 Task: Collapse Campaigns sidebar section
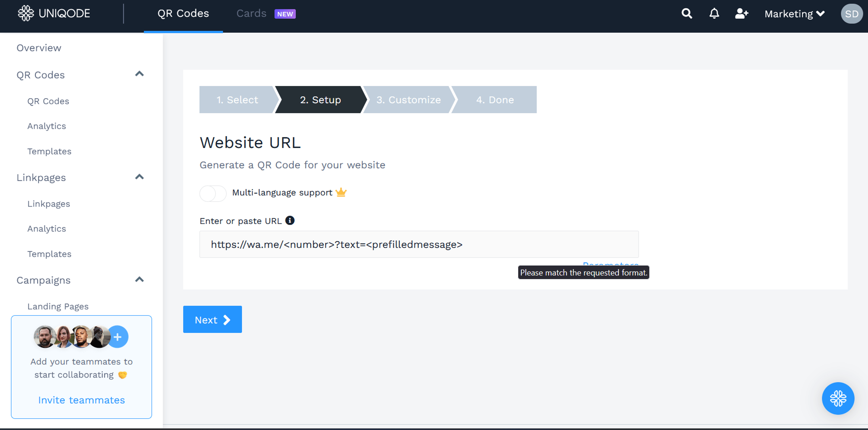click(x=139, y=280)
